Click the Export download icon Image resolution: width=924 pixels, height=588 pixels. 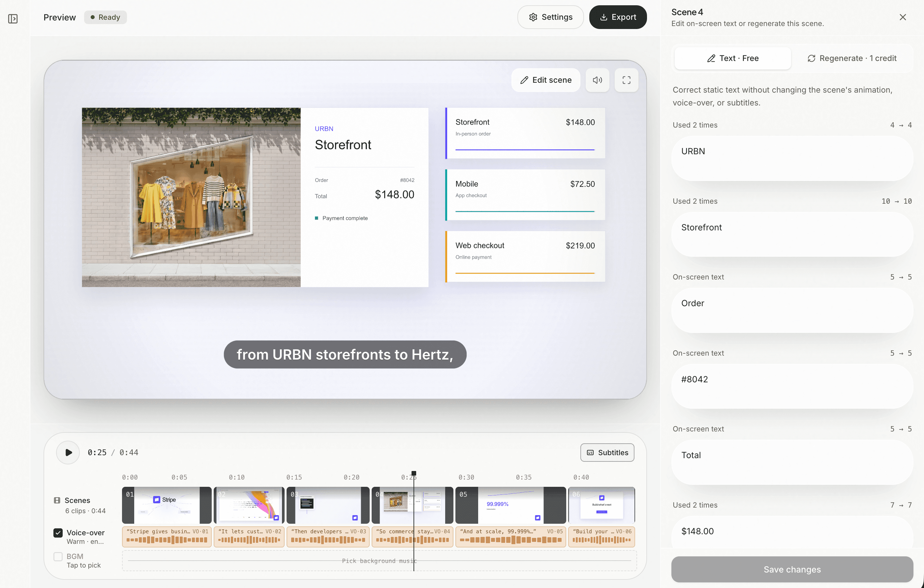[603, 17]
